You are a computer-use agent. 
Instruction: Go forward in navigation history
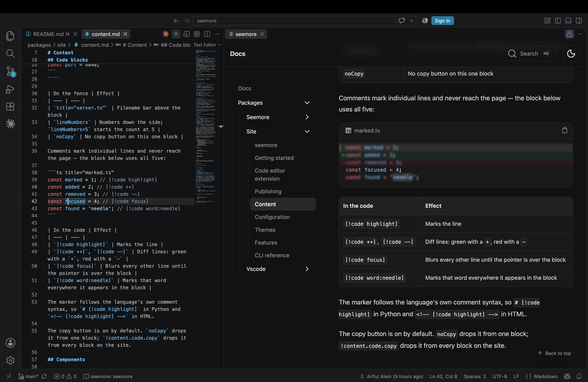[x=187, y=21]
